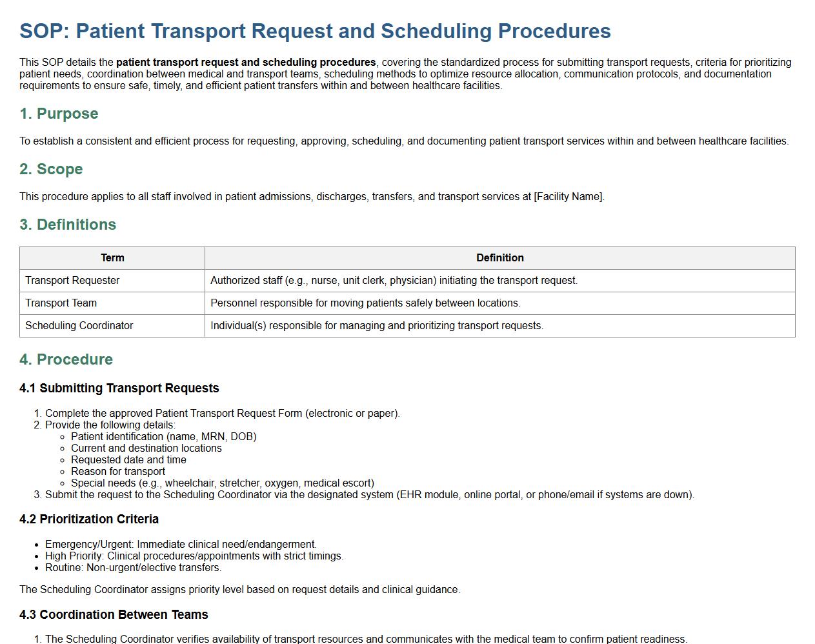
Task: Click the bold phrase in the intro paragraph
Action: [246, 63]
